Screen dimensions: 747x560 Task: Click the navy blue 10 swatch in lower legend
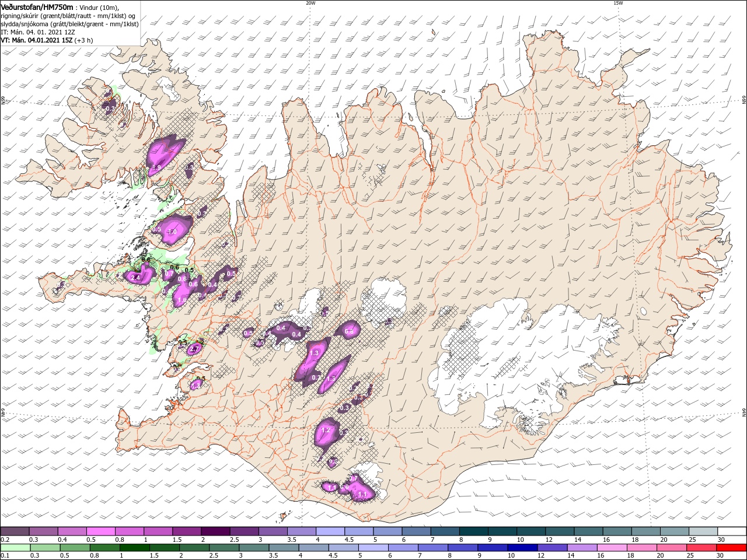click(x=522, y=548)
